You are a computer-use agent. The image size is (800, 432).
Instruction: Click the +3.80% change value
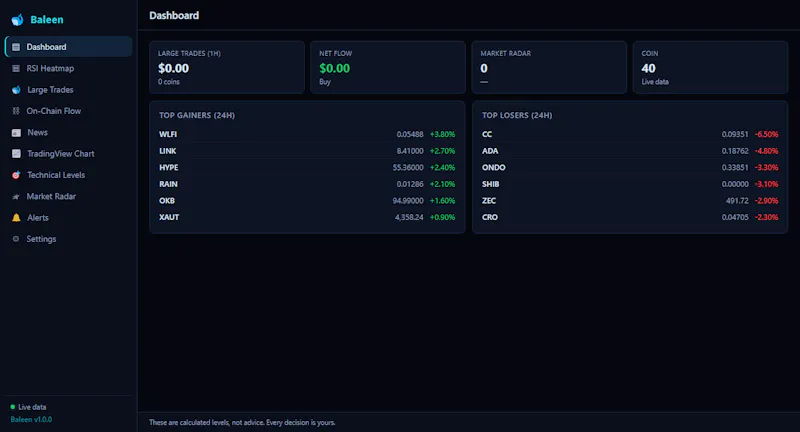point(442,134)
